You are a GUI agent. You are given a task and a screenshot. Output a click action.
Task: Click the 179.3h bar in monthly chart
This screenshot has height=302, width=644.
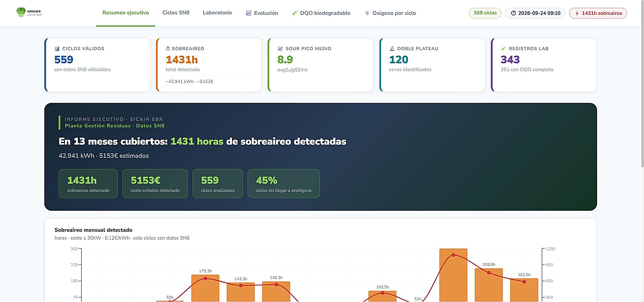[205, 288]
